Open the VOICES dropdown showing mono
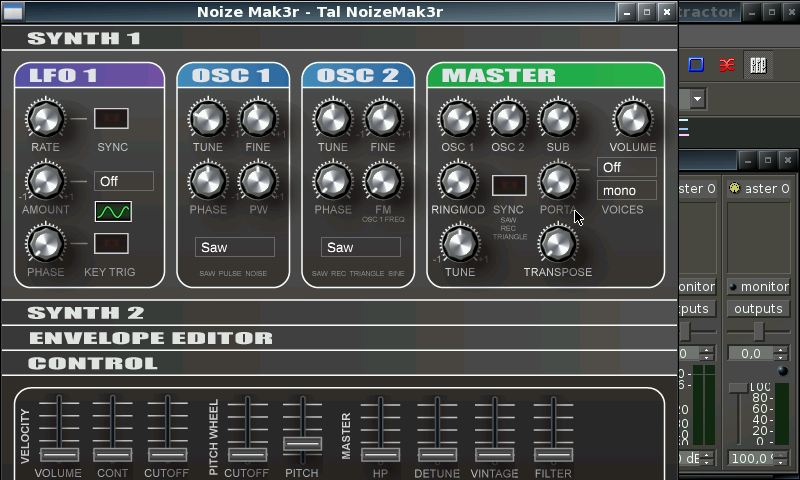 click(627, 190)
